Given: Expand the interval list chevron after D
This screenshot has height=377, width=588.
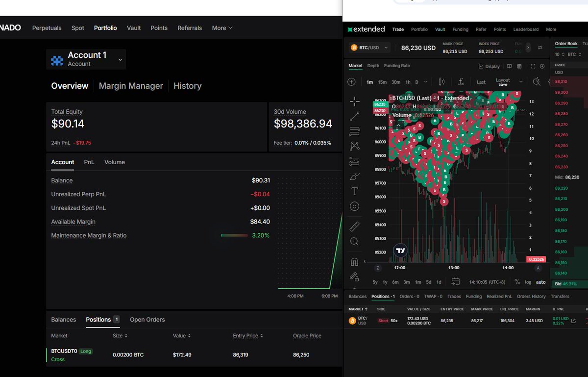Looking at the screenshot, I should (x=425, y=82).
